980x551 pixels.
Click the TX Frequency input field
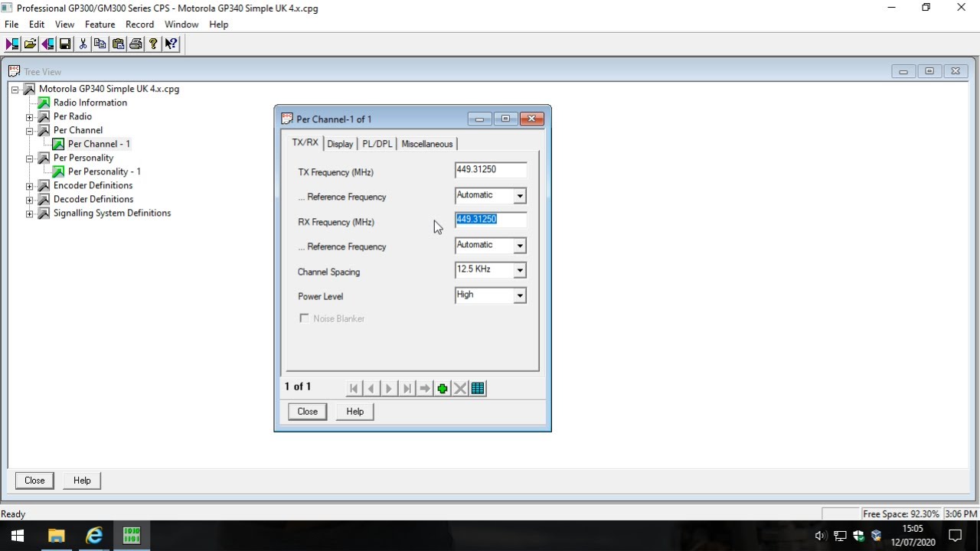pyautogui.click(x=491, y=171)
